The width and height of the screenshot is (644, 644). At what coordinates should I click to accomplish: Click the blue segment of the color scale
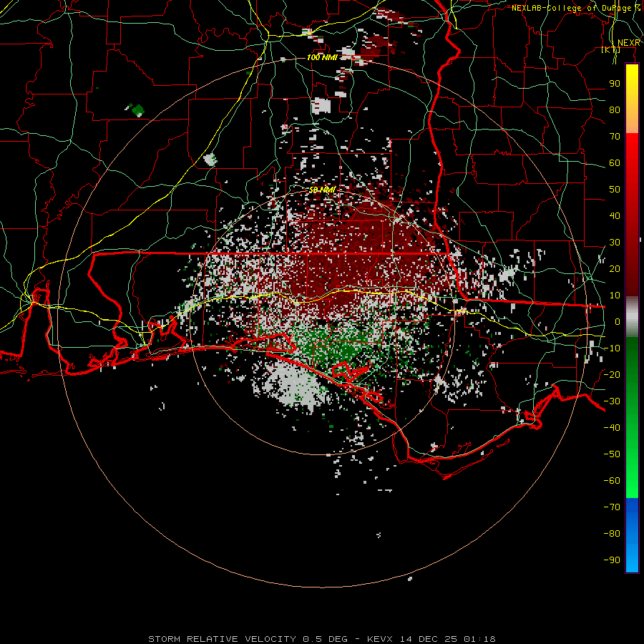click(x=632, y=535)
